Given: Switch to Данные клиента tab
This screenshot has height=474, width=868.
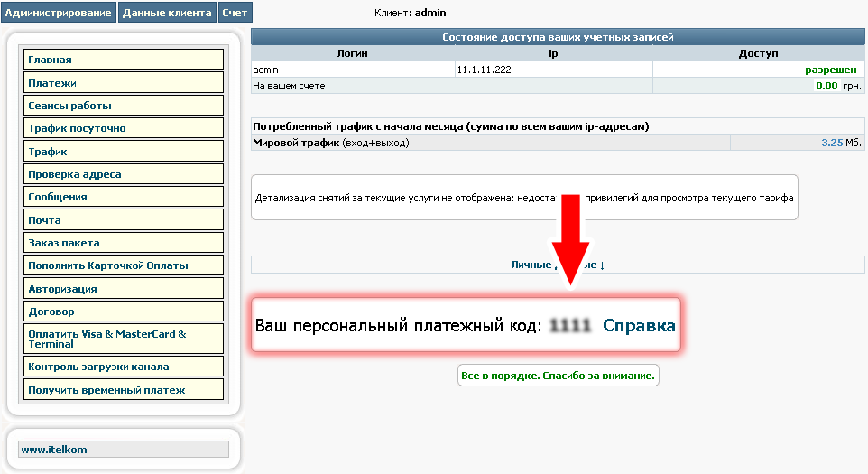Looking at the screenshot, I should [167, 13].
